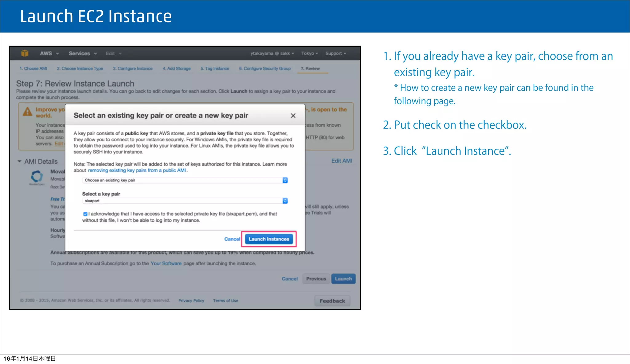Click the Launch Instances button
Screen dimensions: 630x364
(x=269, y=239)
